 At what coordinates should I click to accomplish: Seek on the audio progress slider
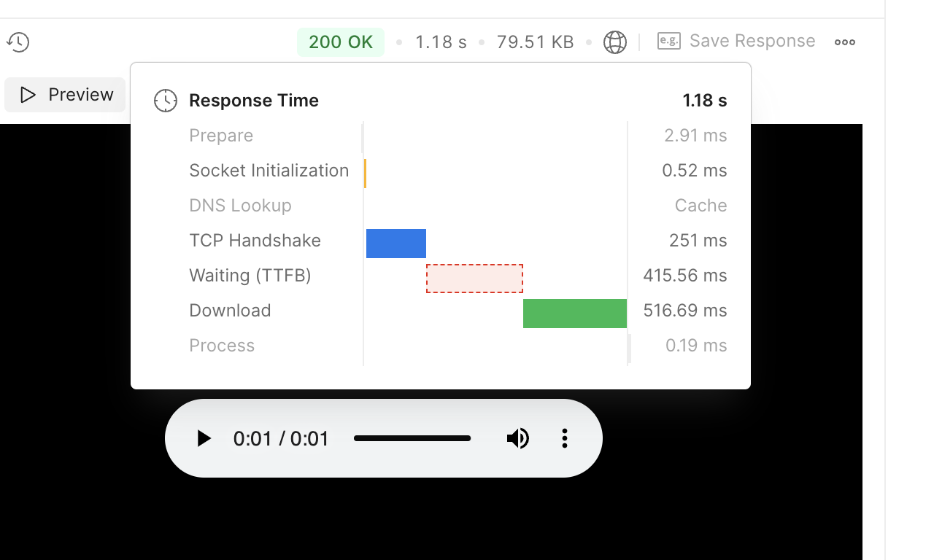coord(412,438)
